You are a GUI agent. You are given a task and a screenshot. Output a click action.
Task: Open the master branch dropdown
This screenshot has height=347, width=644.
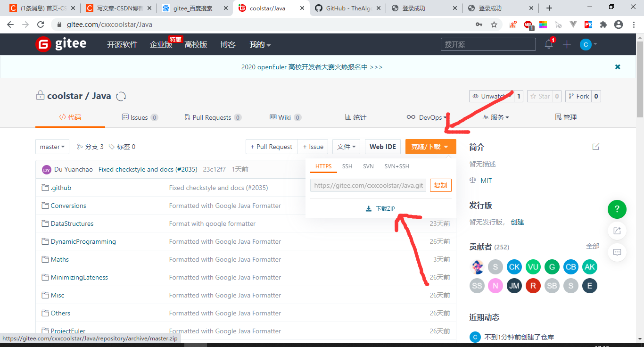[52, 147]
